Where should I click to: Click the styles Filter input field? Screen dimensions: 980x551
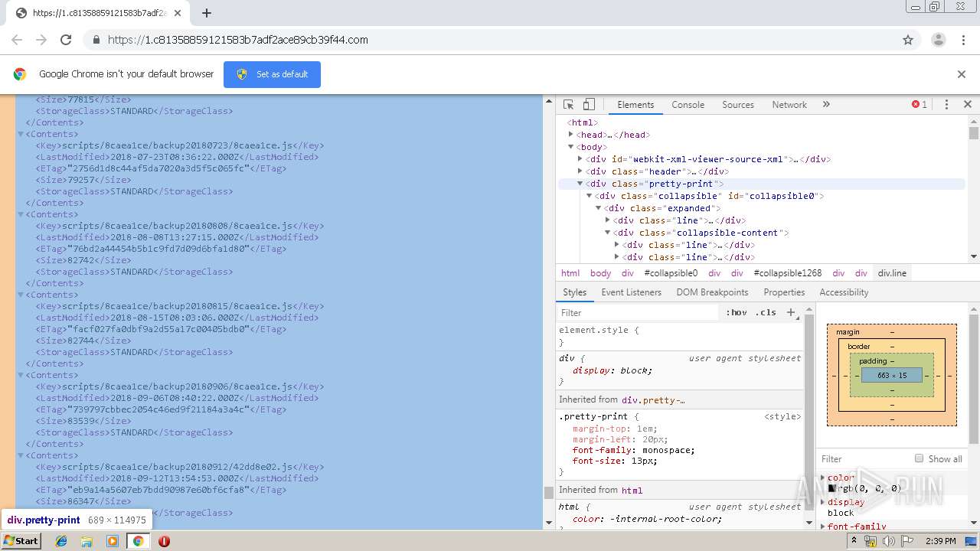[639, 313]
